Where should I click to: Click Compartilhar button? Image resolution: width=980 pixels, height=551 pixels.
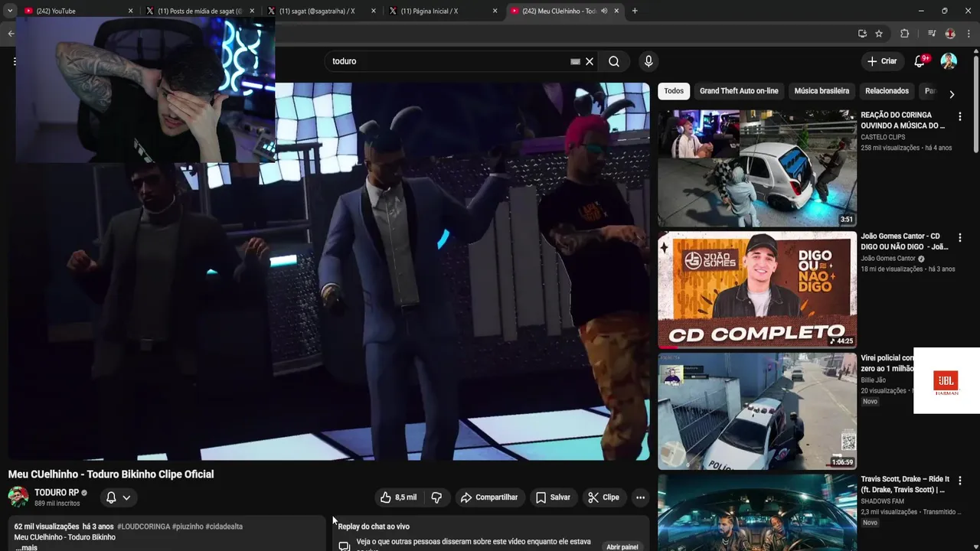(489, 497)
